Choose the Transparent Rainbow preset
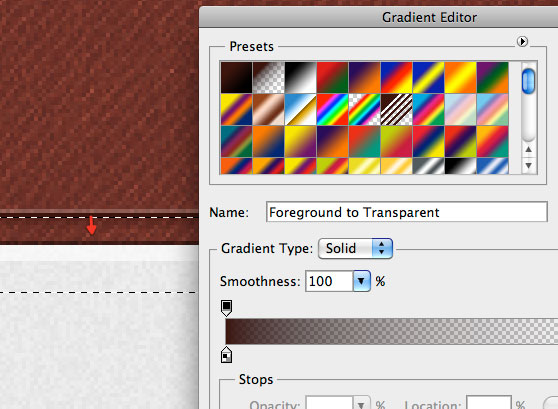Screen dimensions: 558x409 [x=364, y=110]
